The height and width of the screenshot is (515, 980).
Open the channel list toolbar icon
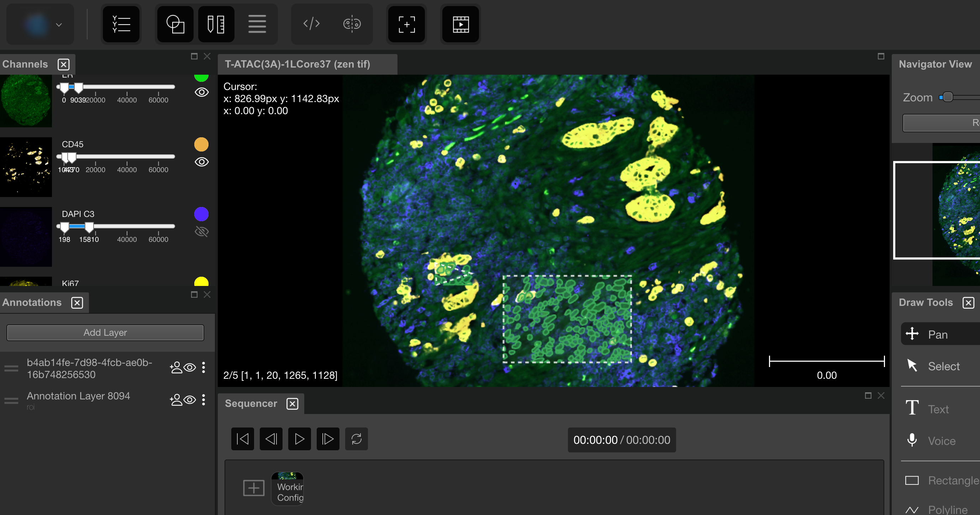point(121,24)
